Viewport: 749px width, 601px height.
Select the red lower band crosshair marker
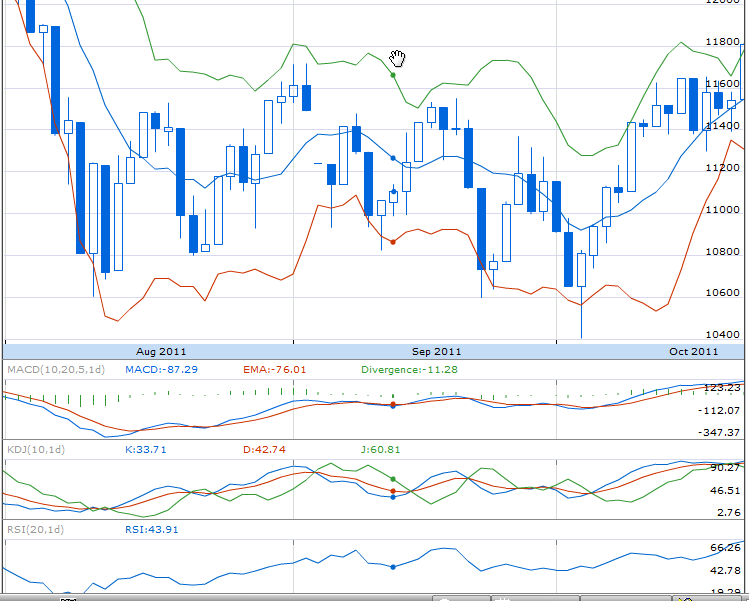393,242
